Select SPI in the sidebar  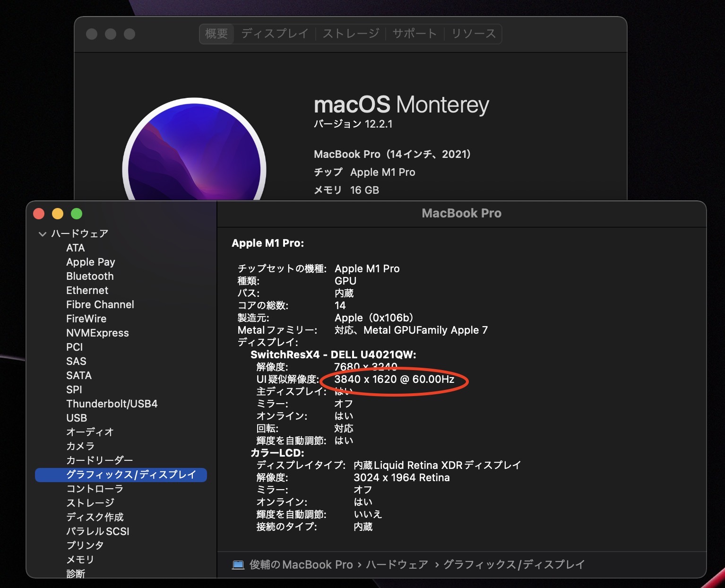(74, 389)
